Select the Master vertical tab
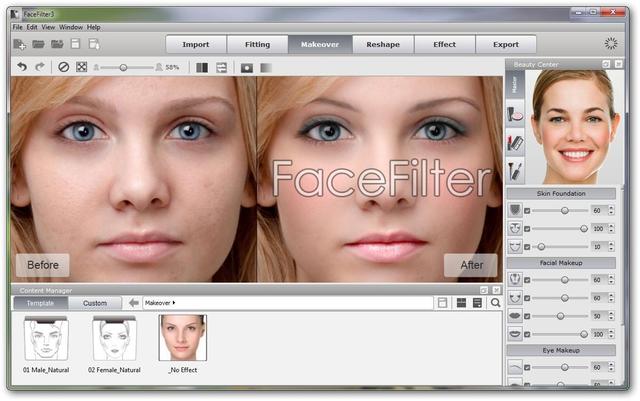The image size is (640, 401). (515, 84)
